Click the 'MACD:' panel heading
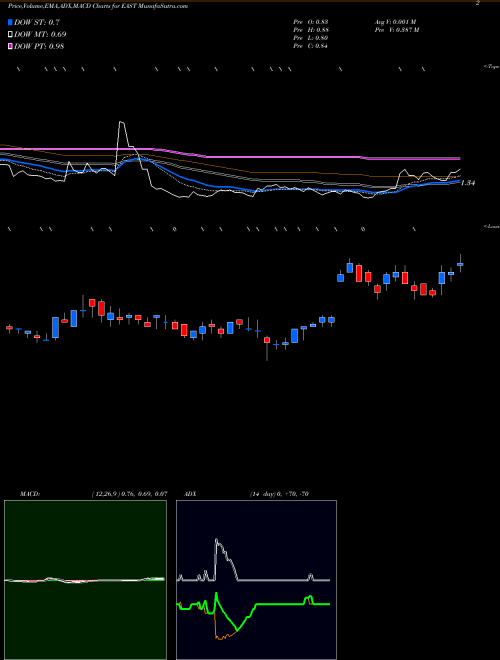This screenshot has width=500, height=660. pyautogui.click(x=29, y=494)
